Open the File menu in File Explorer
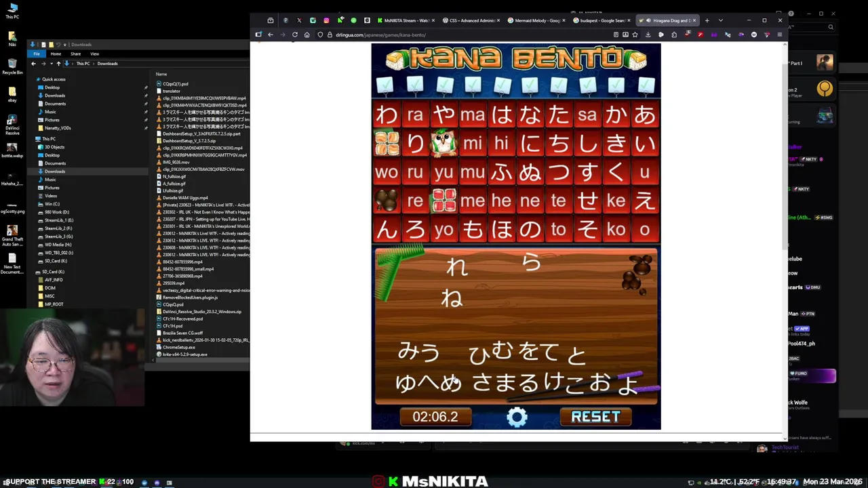 pos(37,54)
